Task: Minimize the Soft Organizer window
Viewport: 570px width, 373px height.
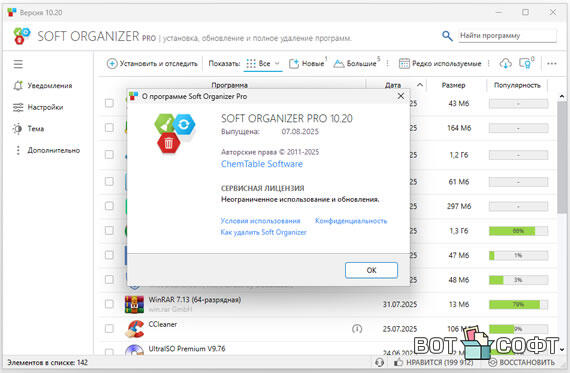Action: [499, 12]
